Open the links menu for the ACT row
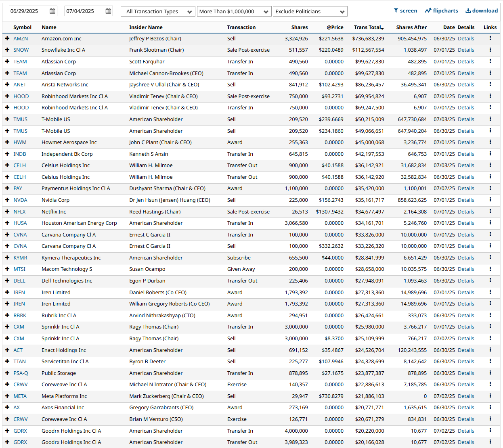This screenshot has width=503, height=448. (490, 350)
